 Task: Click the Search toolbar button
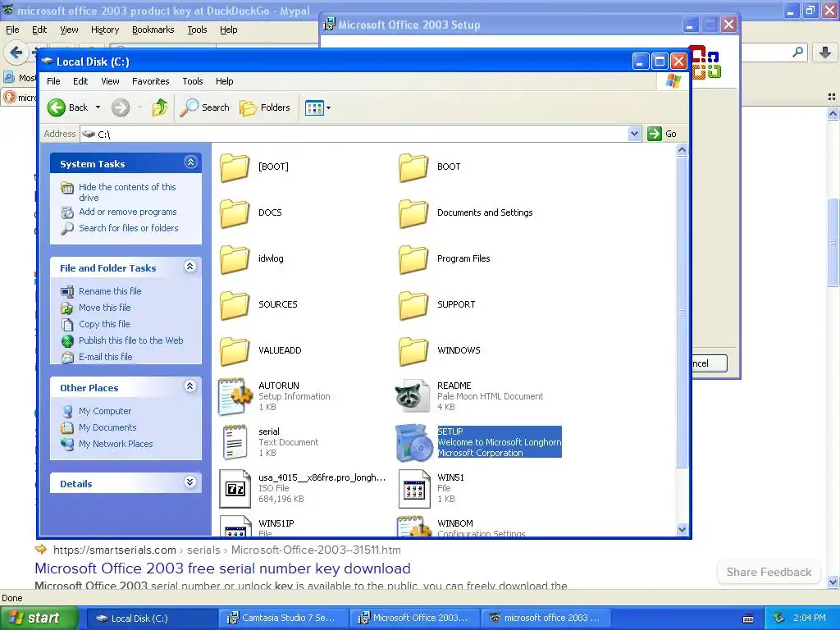click(204, 107)
